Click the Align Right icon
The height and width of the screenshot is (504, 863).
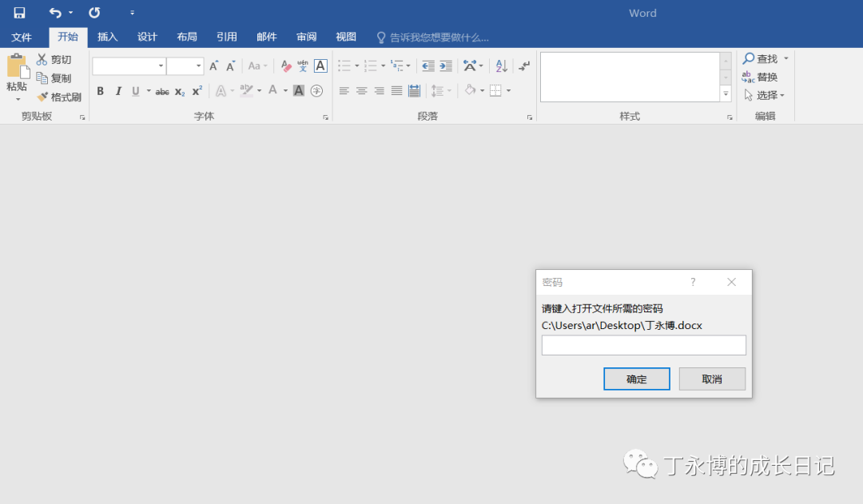[380, 91]
